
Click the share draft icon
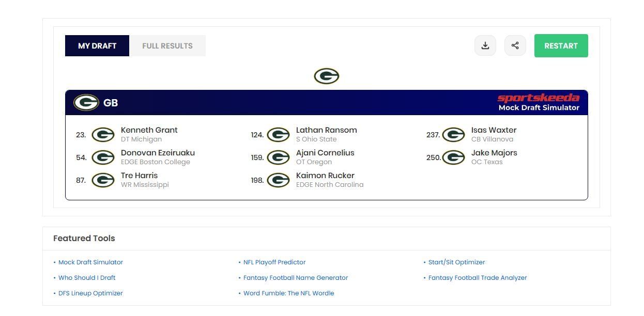(x=515, y=45)
